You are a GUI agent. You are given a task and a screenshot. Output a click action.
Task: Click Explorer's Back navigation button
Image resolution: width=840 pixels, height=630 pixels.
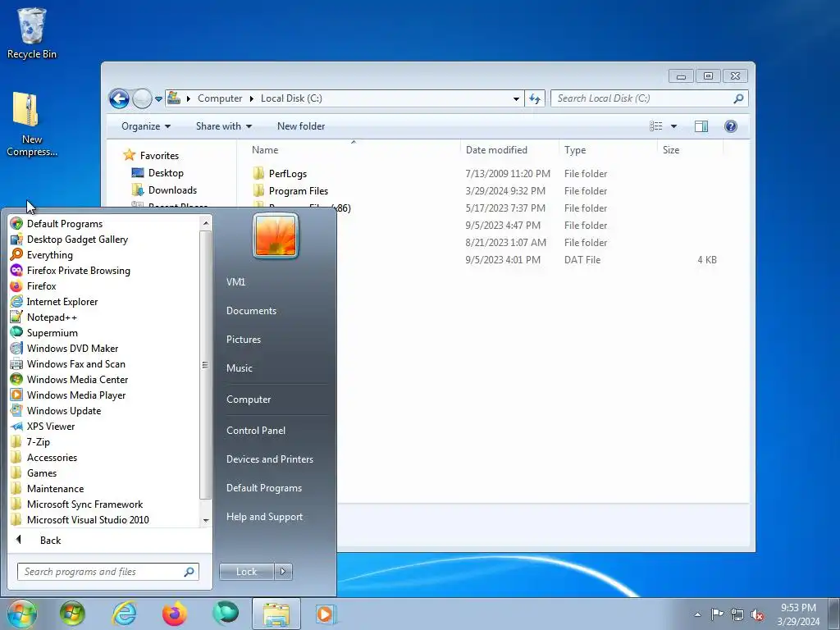tap(119, 98)
